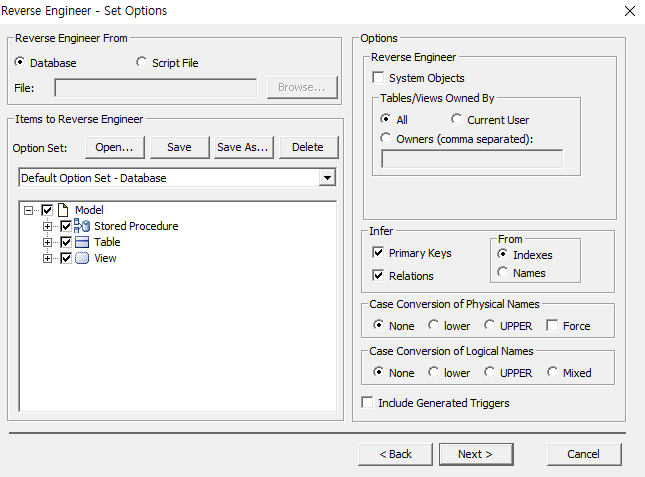Select Infer From Names option
The image size is (645, 477).
pos(502,272)
